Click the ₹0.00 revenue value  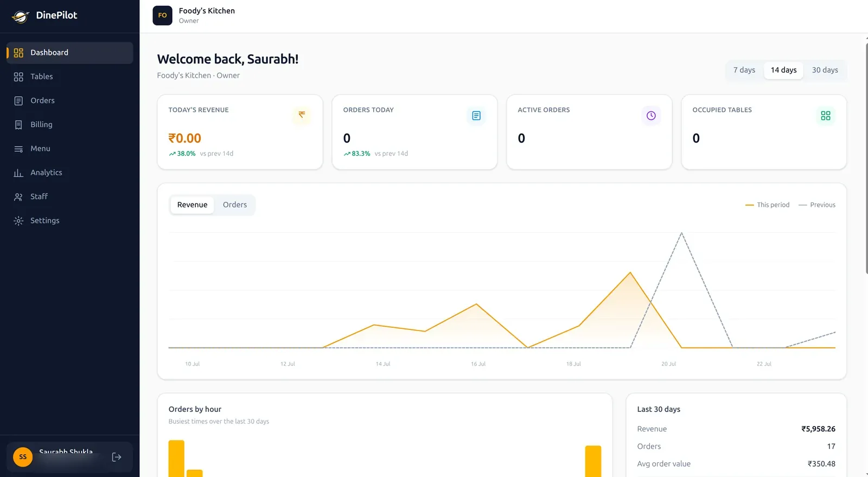pyautogui.click(x=184, y=138)
